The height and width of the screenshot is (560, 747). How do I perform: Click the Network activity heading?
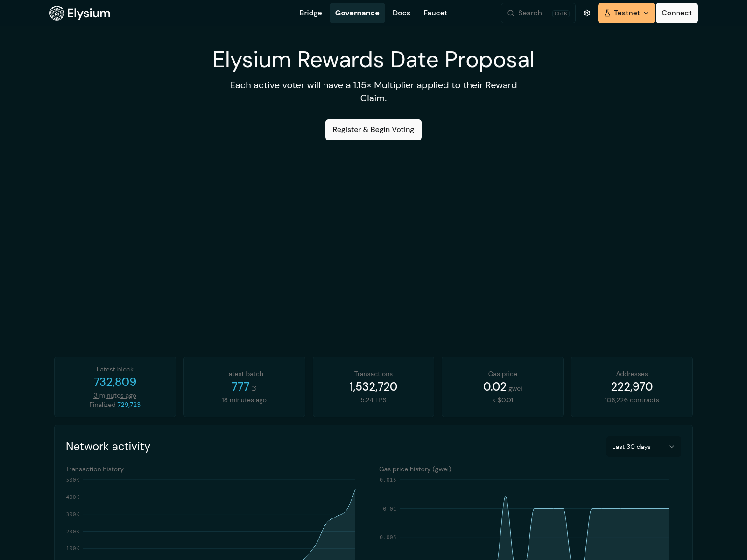tap(108, 447)
